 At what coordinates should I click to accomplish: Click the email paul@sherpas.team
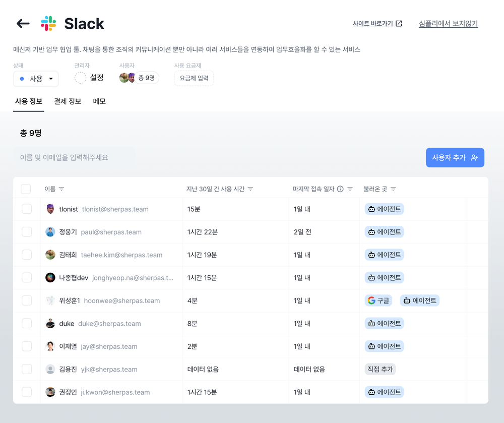[x=111, y=232]
